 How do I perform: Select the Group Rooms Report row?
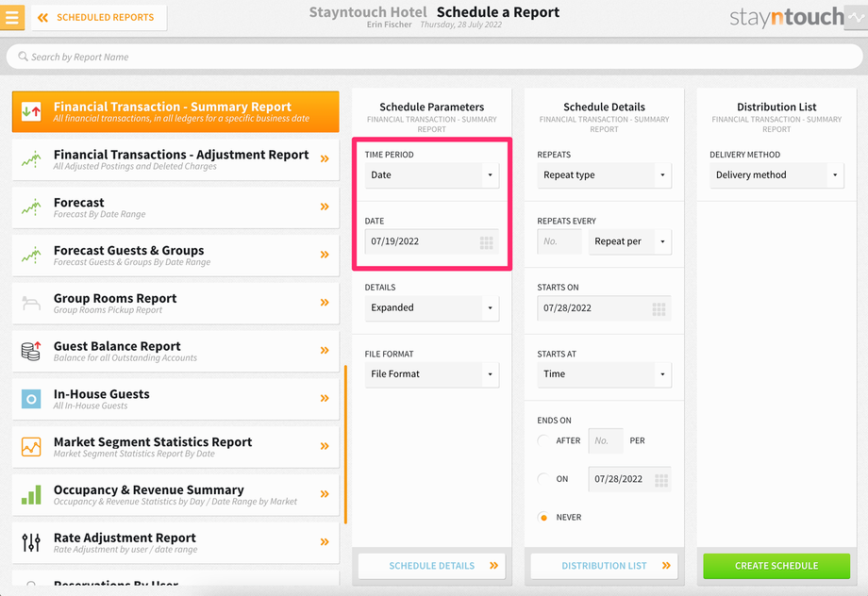[175, 303]
